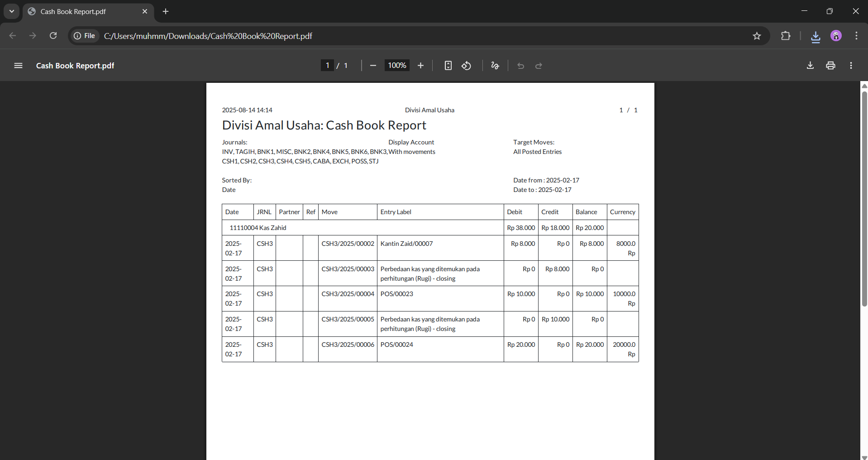This screenshot has width=868, height=460.
Task: Download the Cash Book Report PDF
Action: [810, 66]
